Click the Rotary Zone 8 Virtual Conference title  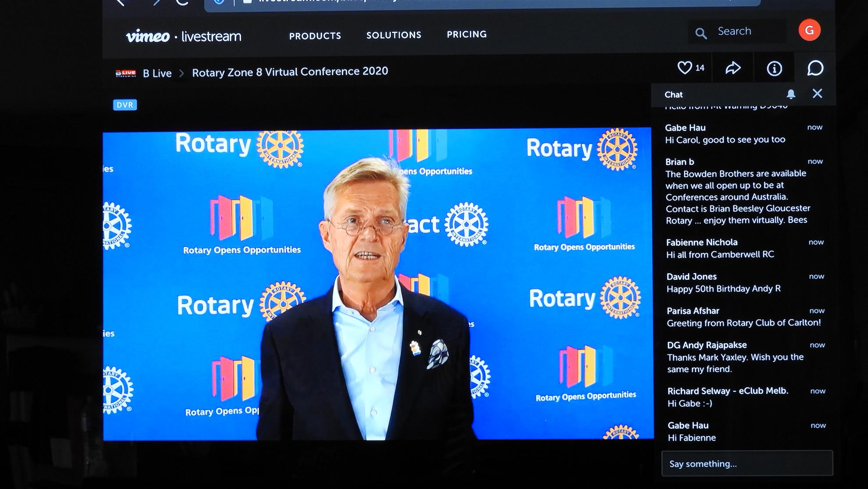point(290,71)
